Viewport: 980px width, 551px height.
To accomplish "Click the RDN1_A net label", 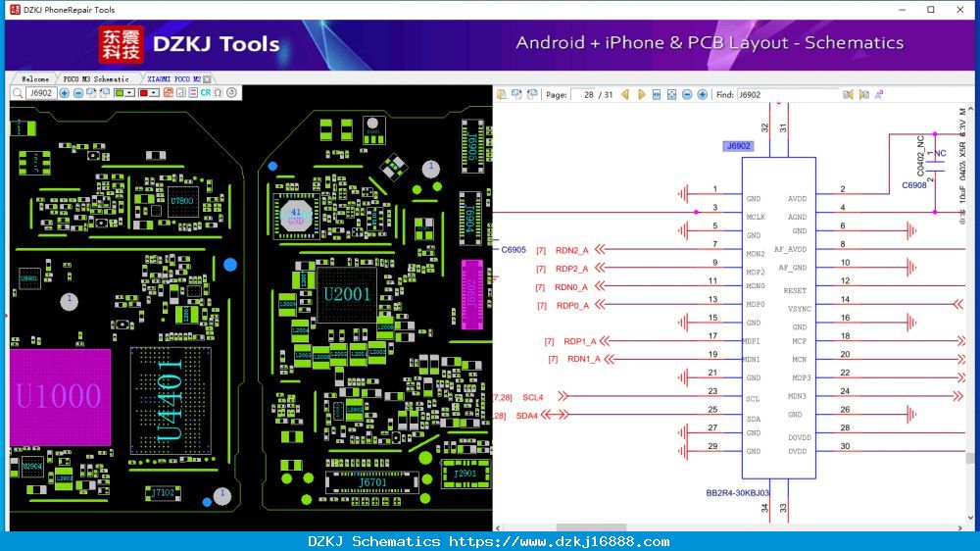I will 584,359.
